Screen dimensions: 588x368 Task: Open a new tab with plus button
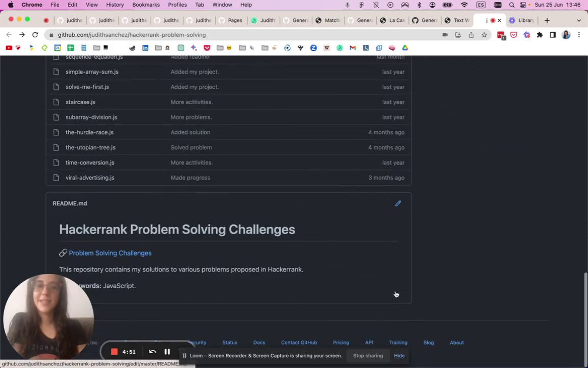[547, 20]
